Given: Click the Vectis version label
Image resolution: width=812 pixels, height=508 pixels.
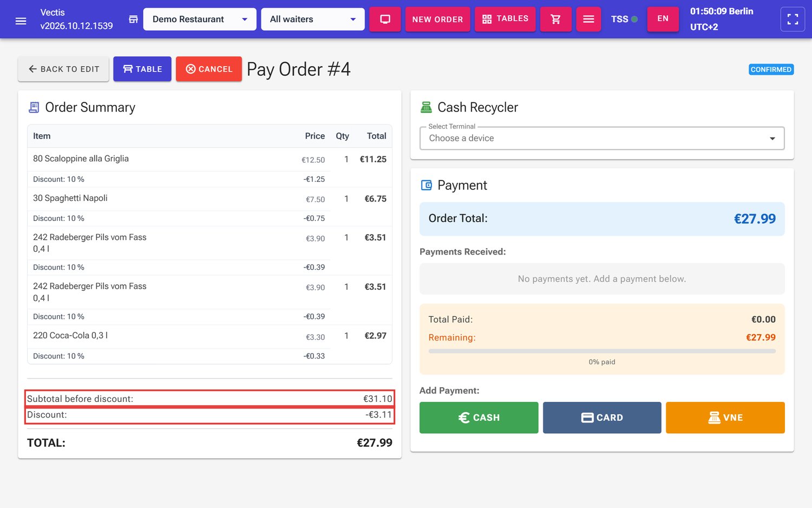Looking at the screenshot, I should click(76, 19).
